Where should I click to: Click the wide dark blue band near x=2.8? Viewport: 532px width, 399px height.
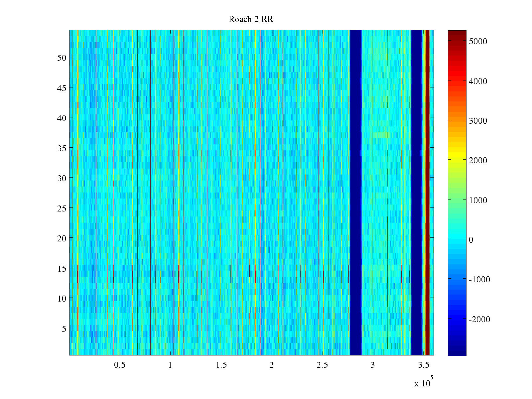coord(356,193)
